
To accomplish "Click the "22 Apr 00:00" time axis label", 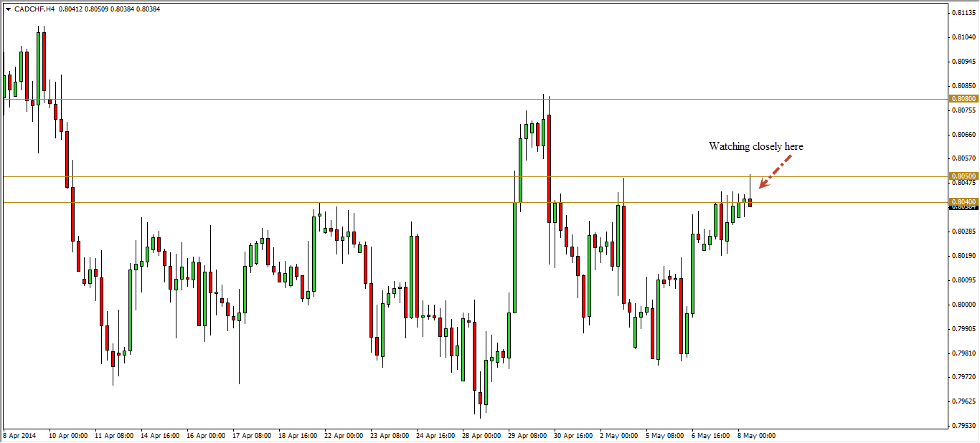I will [x=344, y=435].
